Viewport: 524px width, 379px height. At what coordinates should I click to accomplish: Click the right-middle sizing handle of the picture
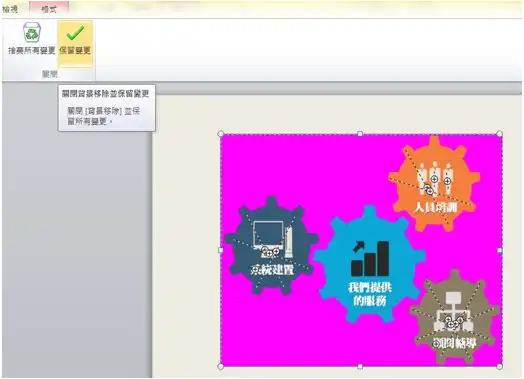point(500,250)
